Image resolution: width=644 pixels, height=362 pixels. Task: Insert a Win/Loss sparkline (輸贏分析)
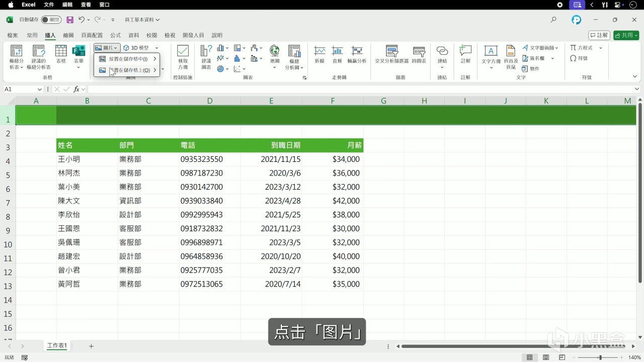[x=357, y=54]
